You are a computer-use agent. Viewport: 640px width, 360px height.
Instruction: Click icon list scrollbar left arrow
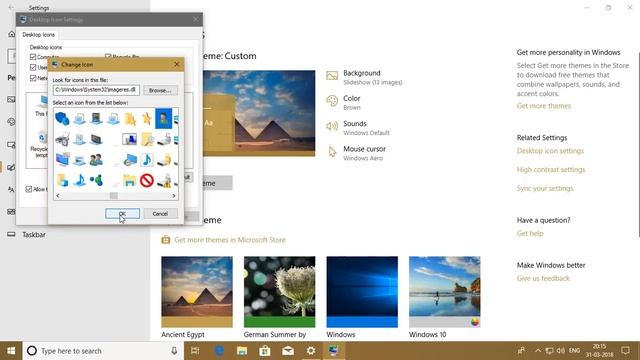[x=58, y=196]
